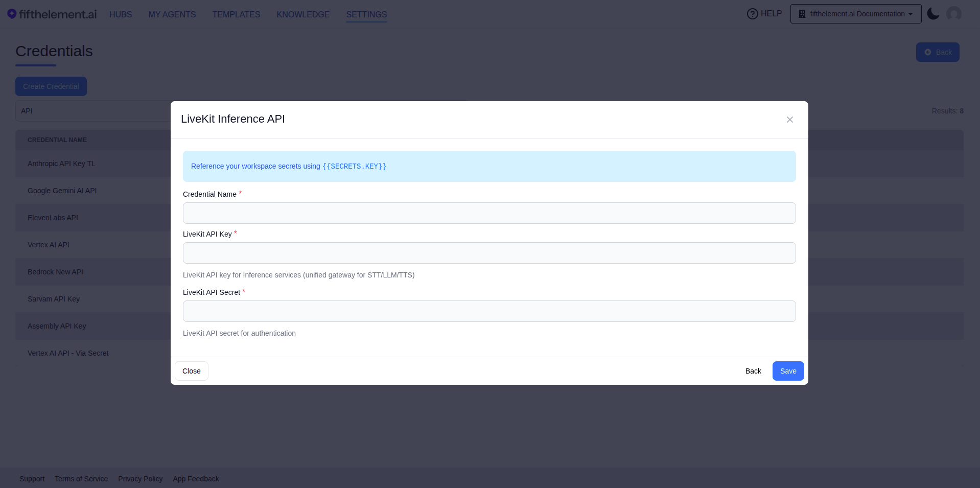
Task: Open the Help circle icon
Action: point(752,14)
